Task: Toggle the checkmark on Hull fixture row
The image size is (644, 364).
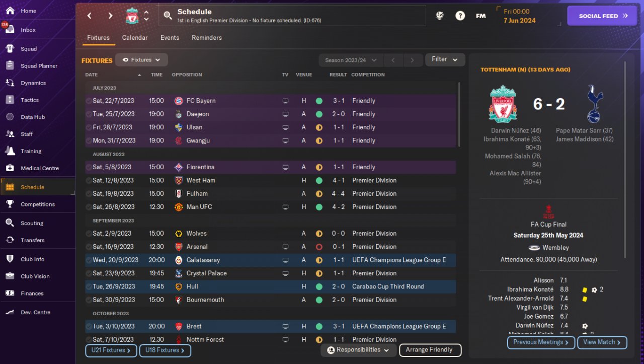Action: click(89, 286)
